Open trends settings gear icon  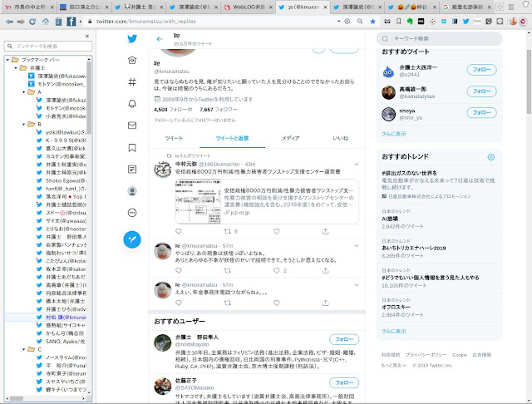pyautogui.click(x=490, y=157)
